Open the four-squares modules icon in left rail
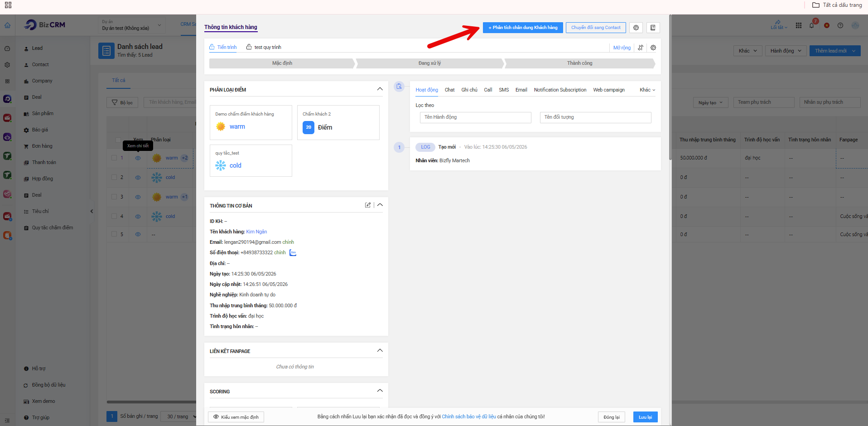Viewport: 868px width, 426px height. (x=7, y=81)
